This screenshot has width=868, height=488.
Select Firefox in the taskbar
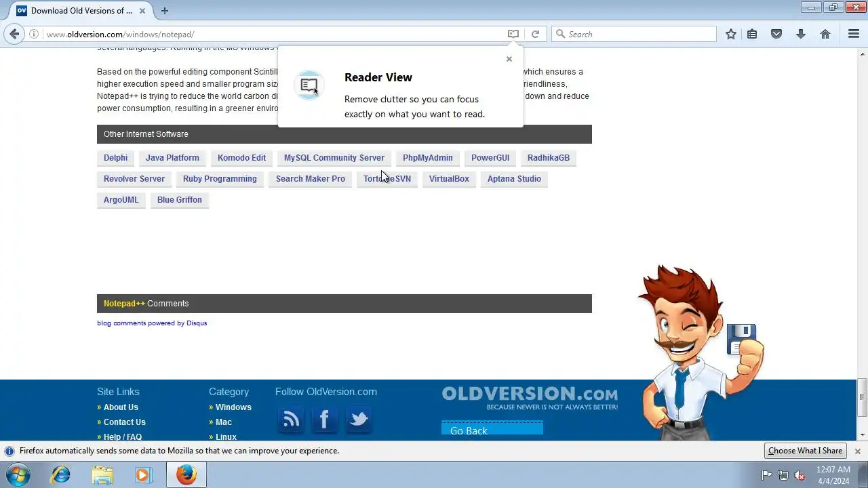(186, 474)
